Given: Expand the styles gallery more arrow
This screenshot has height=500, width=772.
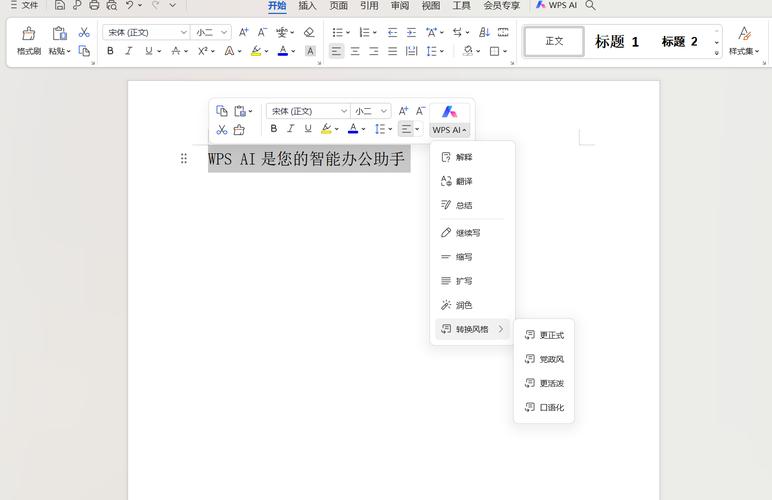Looking at the screenshot, I should (716, 53).
